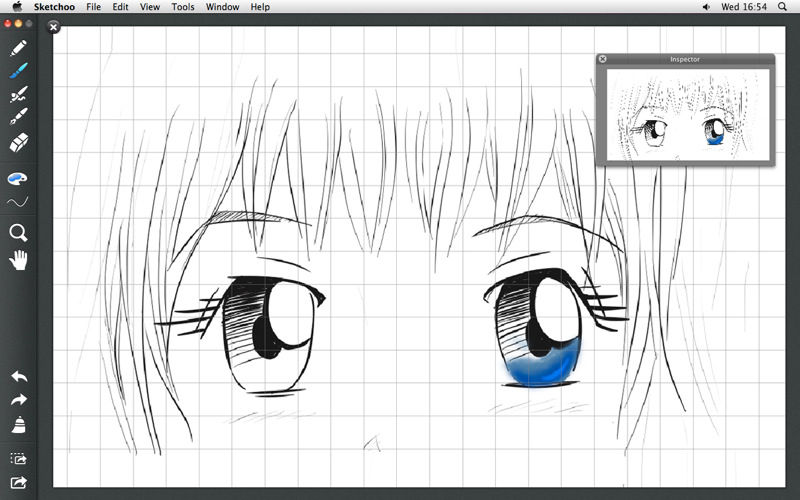Click the Inspector preview thumbnail
Screen dimensions: 800x500
[688, 113]
